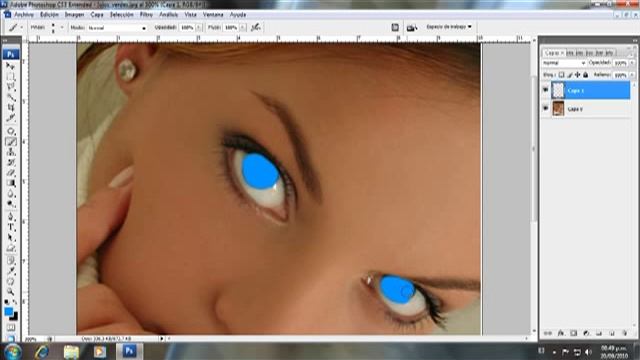
Task: Select the Blur tool
Action: coord(11,194)
